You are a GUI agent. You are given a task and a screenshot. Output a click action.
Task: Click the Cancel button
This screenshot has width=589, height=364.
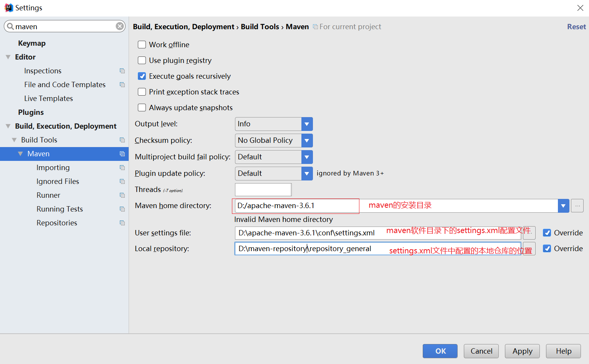click(481, 351)
